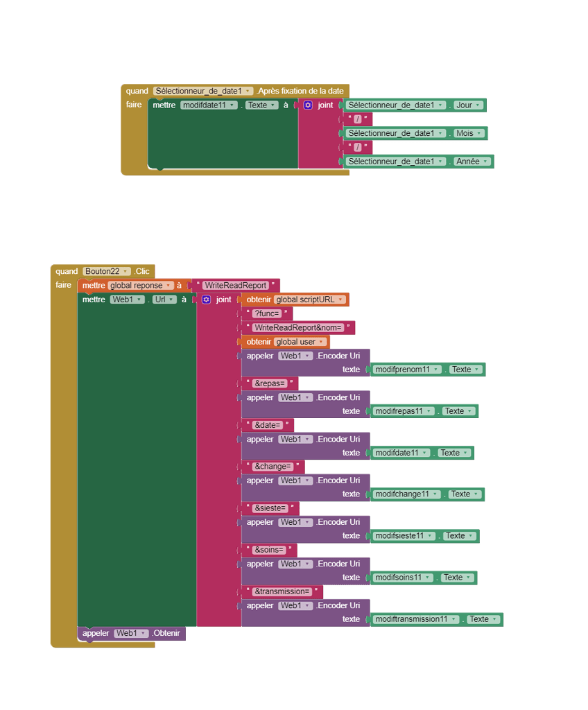
Task: Open the global user variable dropdown
Action: coord(300,342)
